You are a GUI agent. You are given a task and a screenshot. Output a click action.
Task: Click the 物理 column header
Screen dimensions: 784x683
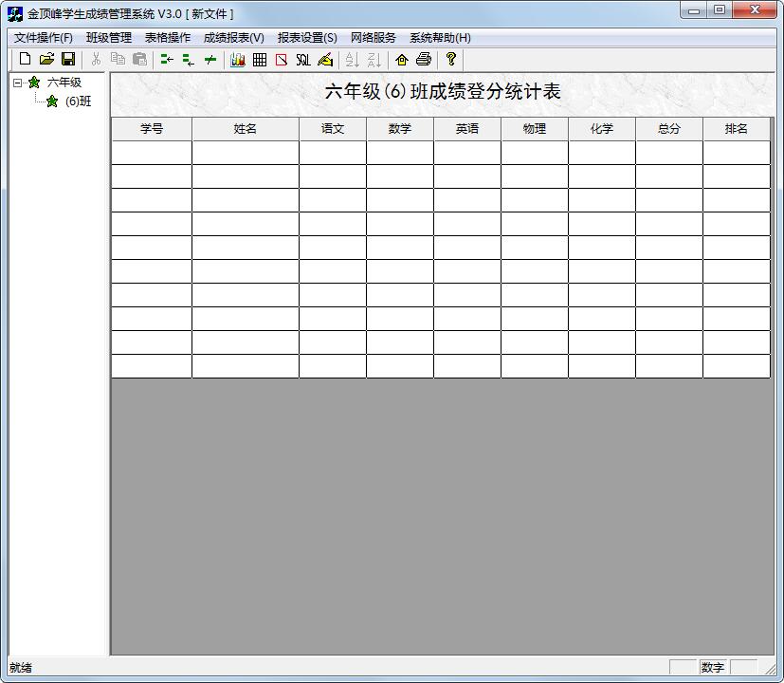coord(535,129)
